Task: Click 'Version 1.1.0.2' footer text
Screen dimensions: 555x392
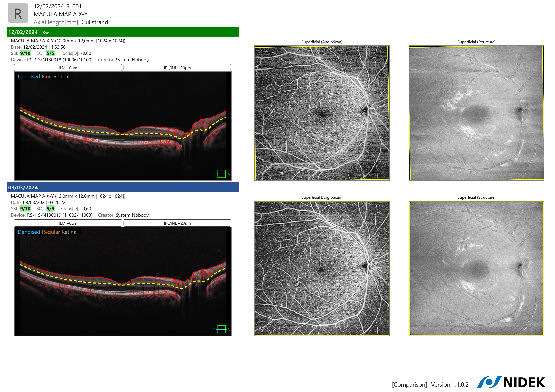Action: 450,385
